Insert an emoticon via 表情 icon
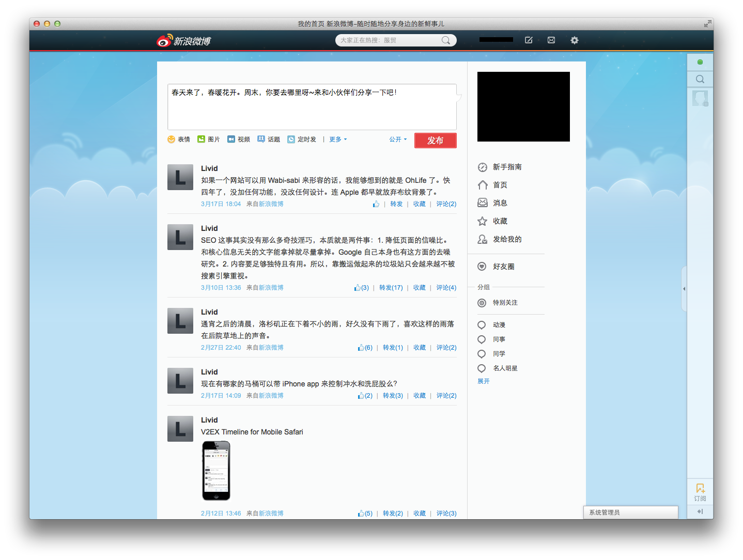Screen dimensions: 743x560 [x=172, y=139]
